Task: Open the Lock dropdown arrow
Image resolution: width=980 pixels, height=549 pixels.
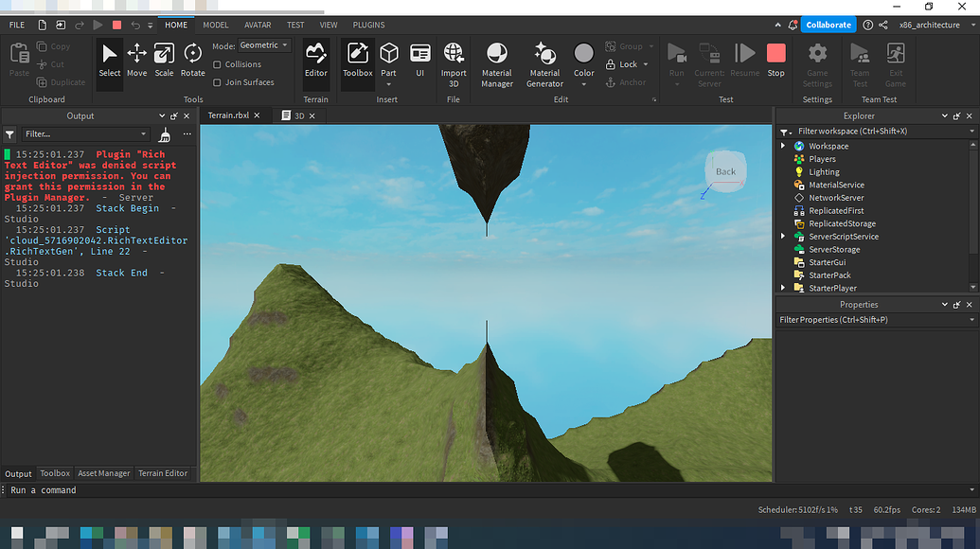Action: pyautogui.click(x=646, y=64)
